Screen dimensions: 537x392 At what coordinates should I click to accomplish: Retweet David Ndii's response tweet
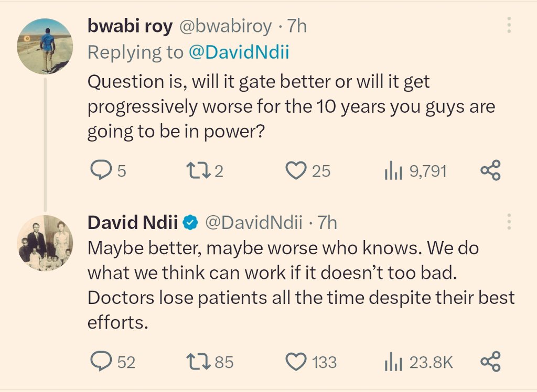(x=198, y=362)
